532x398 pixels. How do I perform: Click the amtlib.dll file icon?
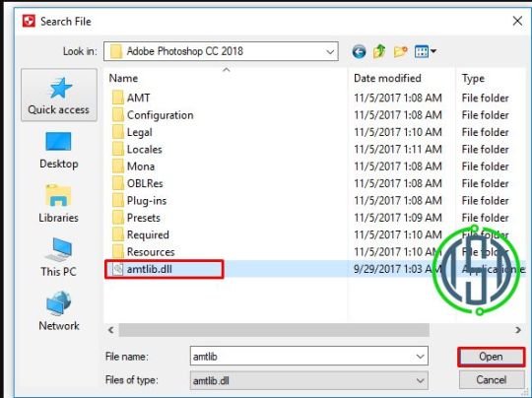[x=118, y=269]
